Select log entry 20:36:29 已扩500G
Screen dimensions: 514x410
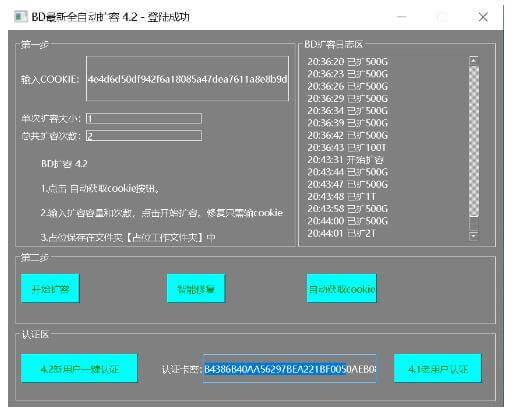tap(347, 99)
